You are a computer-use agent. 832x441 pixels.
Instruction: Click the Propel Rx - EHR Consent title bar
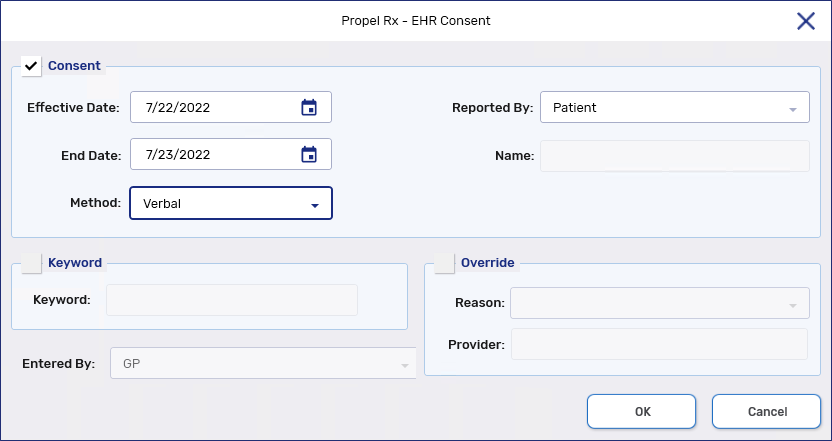415,20
